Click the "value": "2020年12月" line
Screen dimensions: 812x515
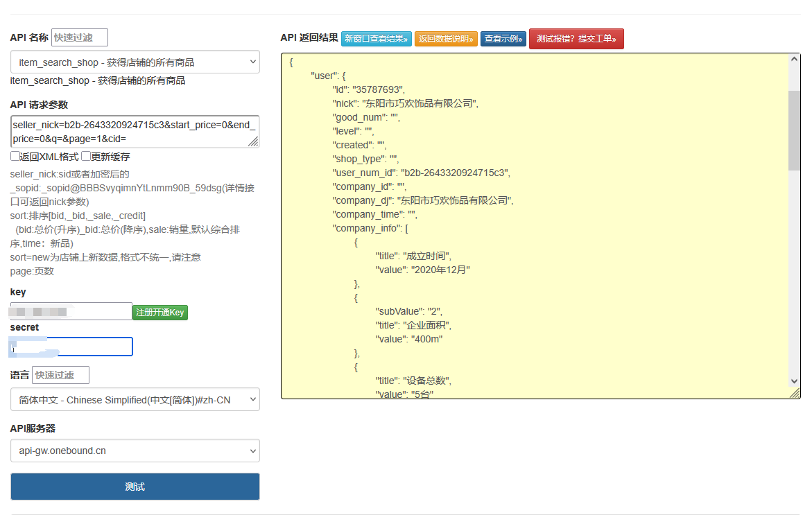tap(422, 270)
